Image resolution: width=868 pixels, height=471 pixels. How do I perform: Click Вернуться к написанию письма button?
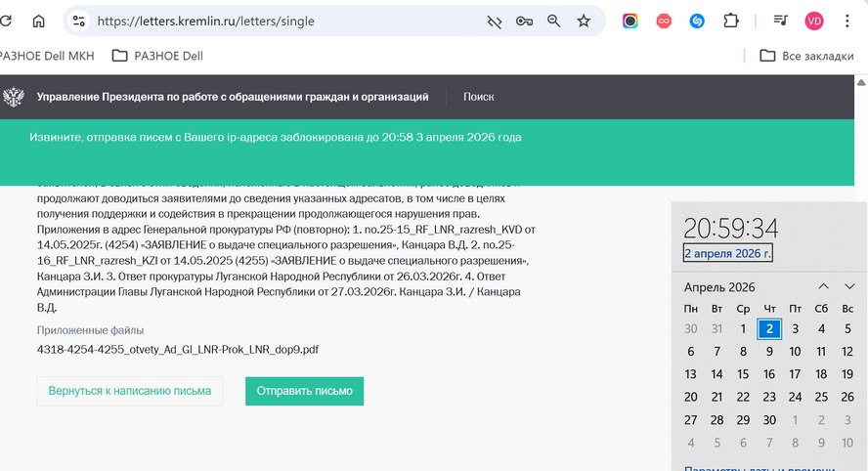tap(130, 391)
